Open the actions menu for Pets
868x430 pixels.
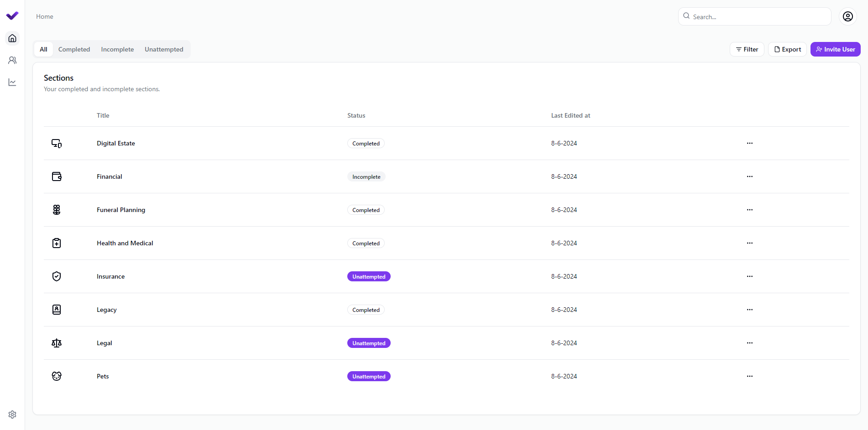point(749,376)
